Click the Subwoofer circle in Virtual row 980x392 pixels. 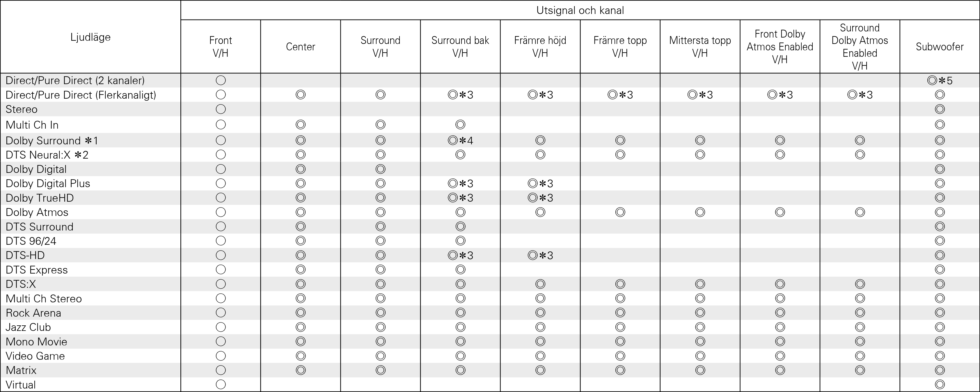940,384
